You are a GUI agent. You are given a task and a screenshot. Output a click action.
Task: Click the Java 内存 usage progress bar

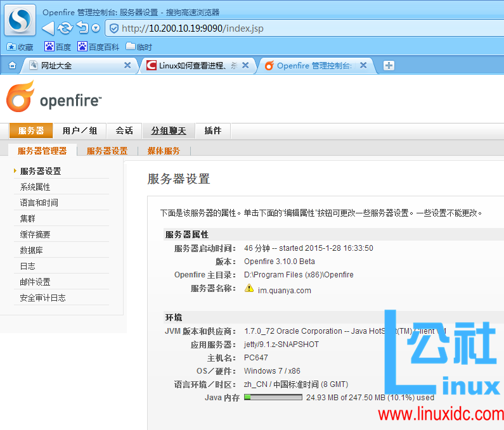[273, 397]
